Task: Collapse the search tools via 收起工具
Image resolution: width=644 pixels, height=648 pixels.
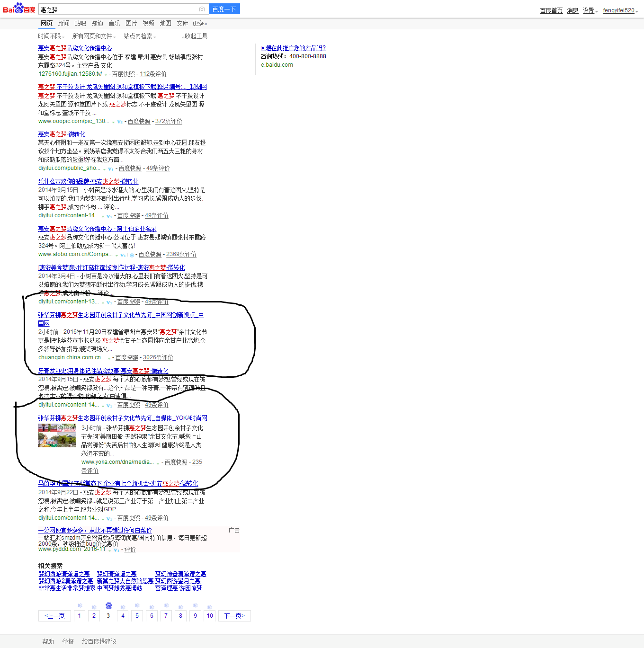Action: coord(195,36)
